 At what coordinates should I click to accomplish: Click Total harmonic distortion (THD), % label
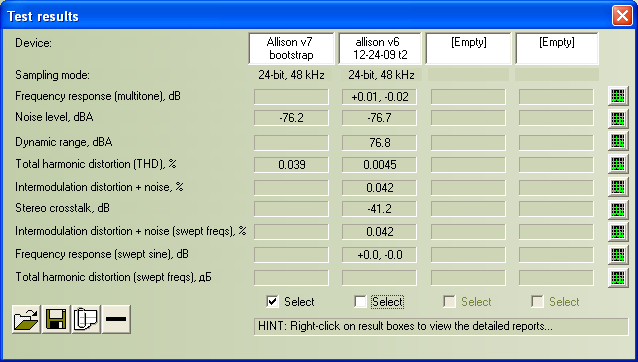point(96,164)
